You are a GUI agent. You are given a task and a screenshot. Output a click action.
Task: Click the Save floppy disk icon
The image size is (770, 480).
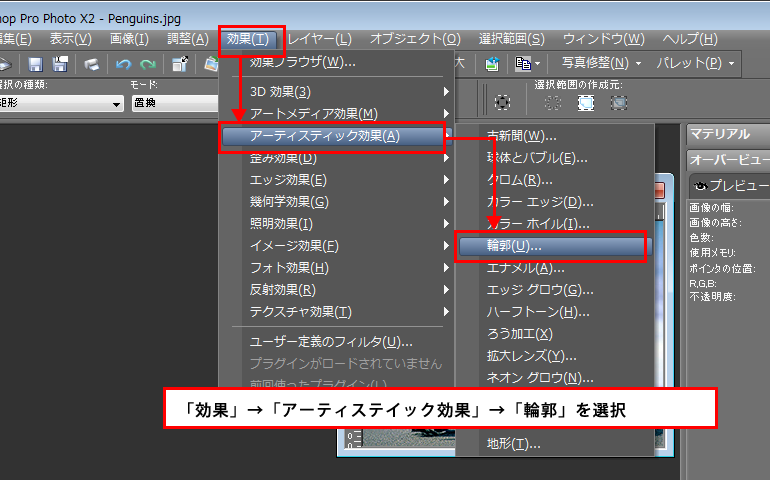35,64
